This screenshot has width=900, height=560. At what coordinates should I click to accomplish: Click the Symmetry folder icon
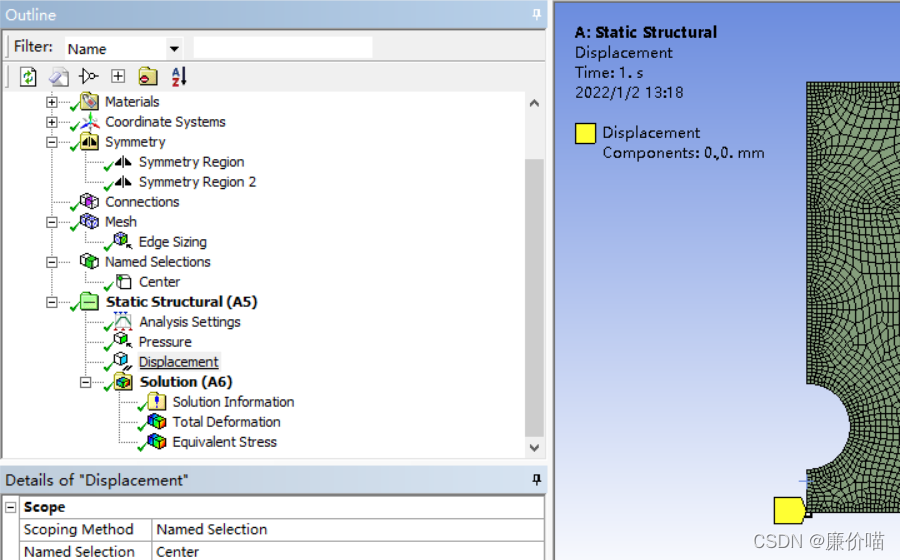point(90,142)
